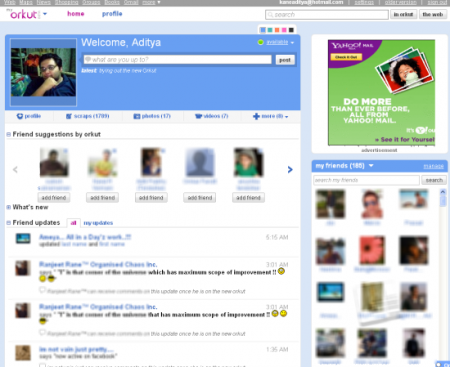Open the News link in the top bar
The image size is (450, 367).
[x=43, y=2]
